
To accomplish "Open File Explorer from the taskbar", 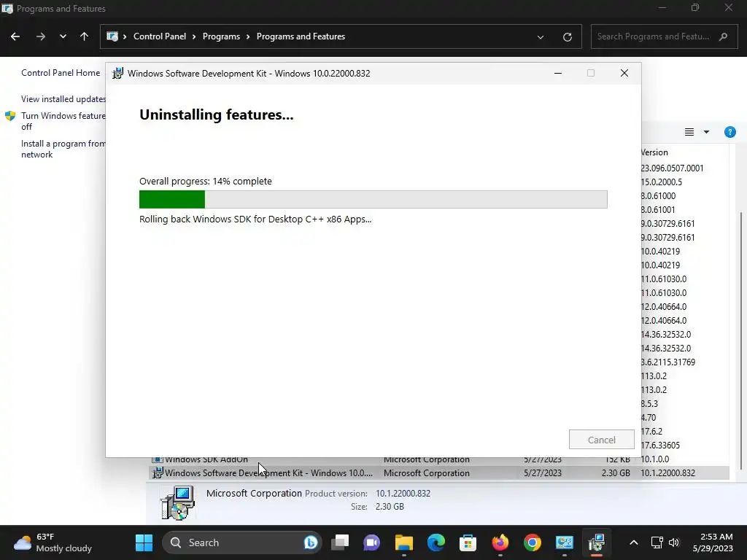I will tap(404, 542).
